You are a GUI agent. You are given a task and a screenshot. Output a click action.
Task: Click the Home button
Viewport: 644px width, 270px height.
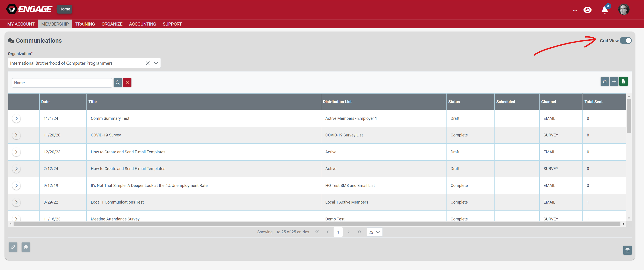tap(64, 9)
